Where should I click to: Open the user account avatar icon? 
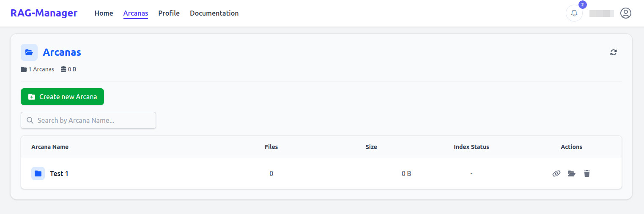pos(625,13)
